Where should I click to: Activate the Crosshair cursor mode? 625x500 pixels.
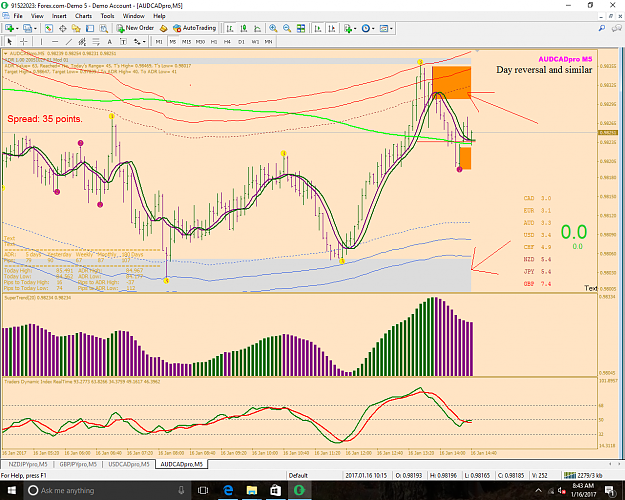(24, 41)
